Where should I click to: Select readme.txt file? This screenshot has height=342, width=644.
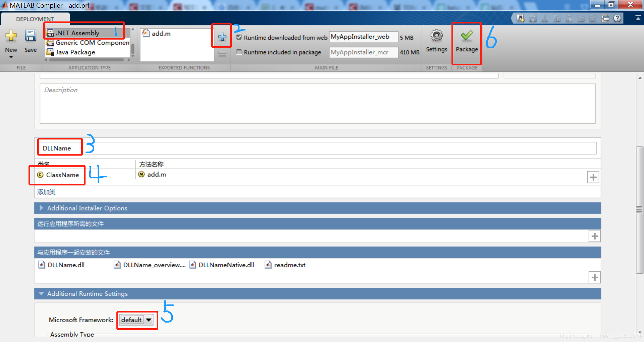[x=285, y=265]
